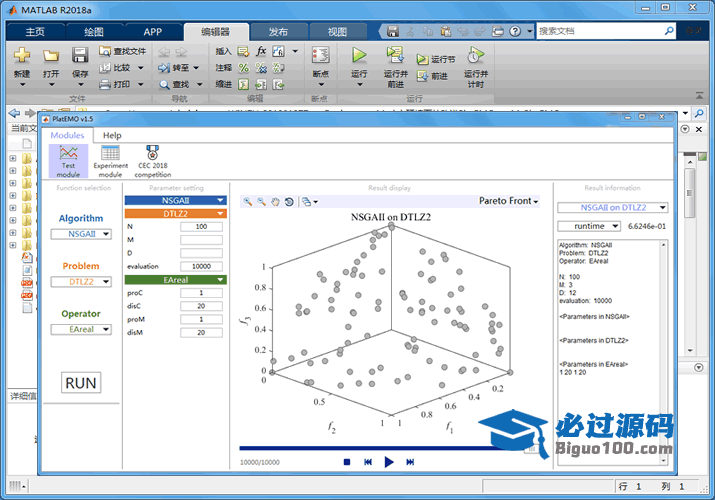Click the zoom in icon above plot

(248, 201)
